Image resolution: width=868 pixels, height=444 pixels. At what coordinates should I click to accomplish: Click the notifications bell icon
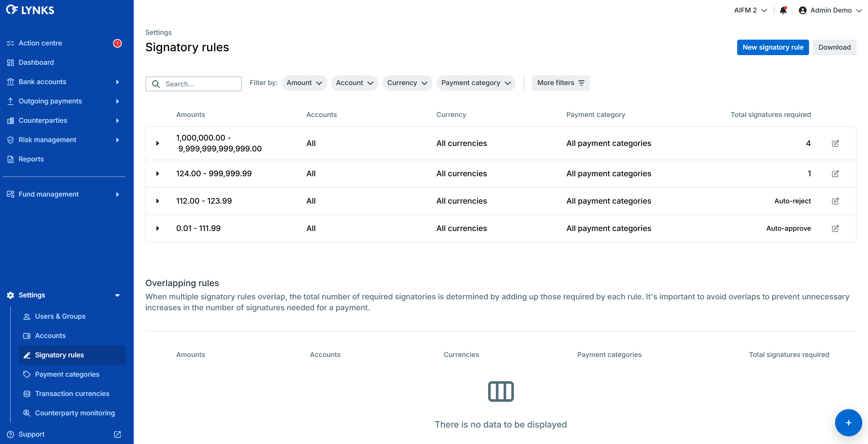(x=783, y=10)
